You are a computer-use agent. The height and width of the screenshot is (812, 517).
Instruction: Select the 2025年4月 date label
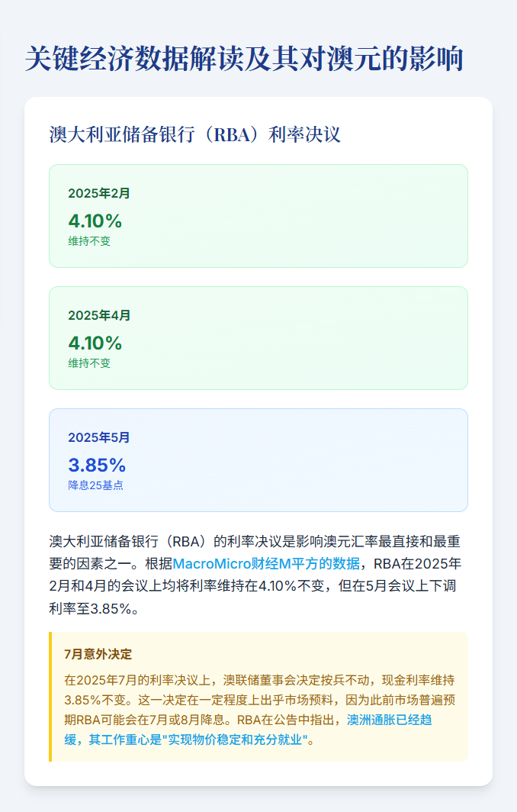point(99,315)
